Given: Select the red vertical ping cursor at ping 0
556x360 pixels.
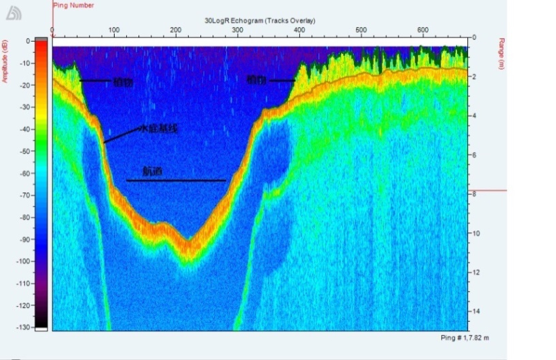Looking at the screenshot, I should pyautogui.click(x=53, y=18).
